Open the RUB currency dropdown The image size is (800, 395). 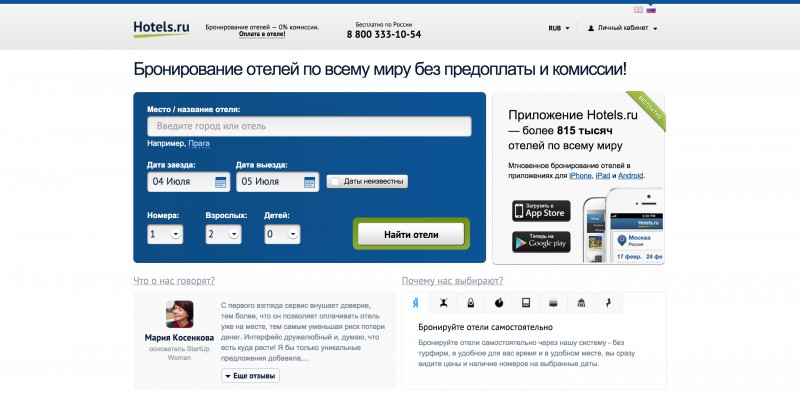(x=559, y=29)
